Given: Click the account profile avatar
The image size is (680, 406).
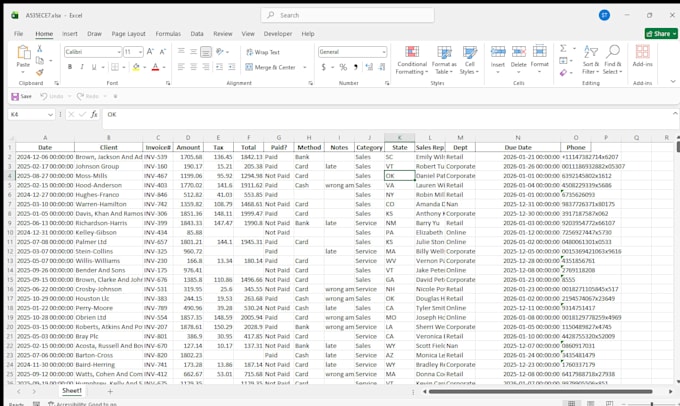Looking at the screenshot, I should coord(604,15).
